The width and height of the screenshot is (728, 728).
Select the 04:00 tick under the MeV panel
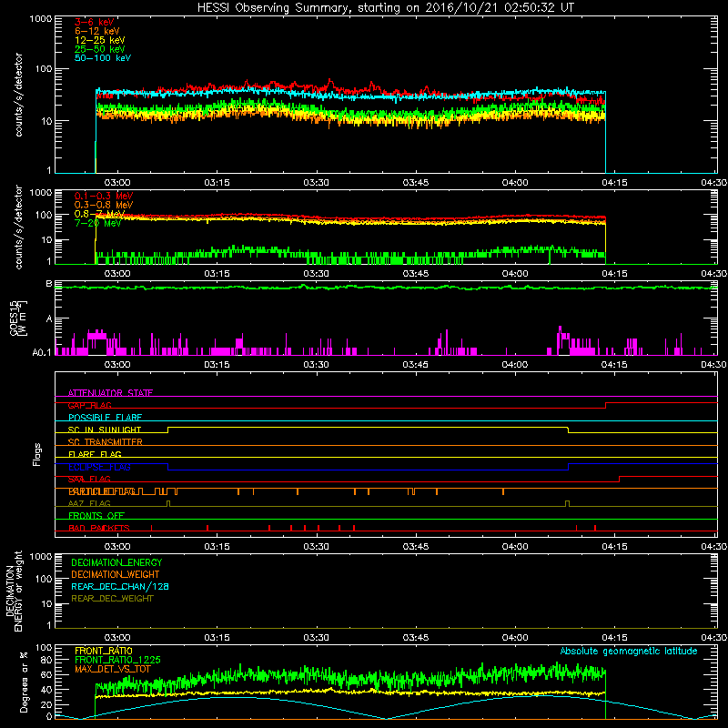coord(515,274)
